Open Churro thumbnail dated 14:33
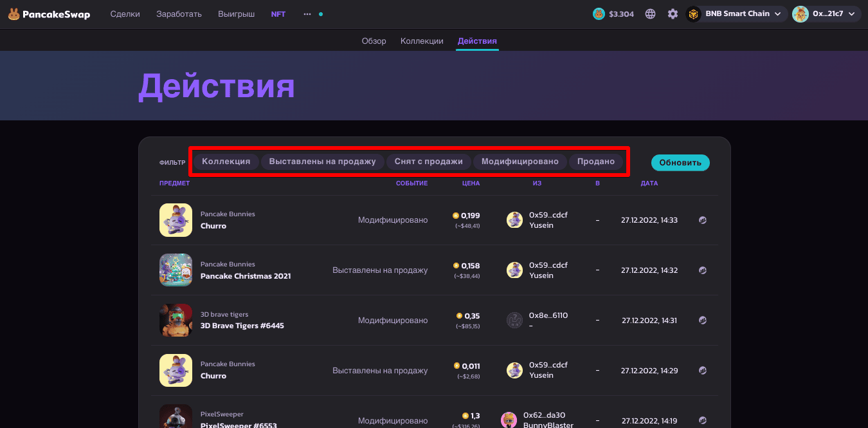 tap(176, 220)
